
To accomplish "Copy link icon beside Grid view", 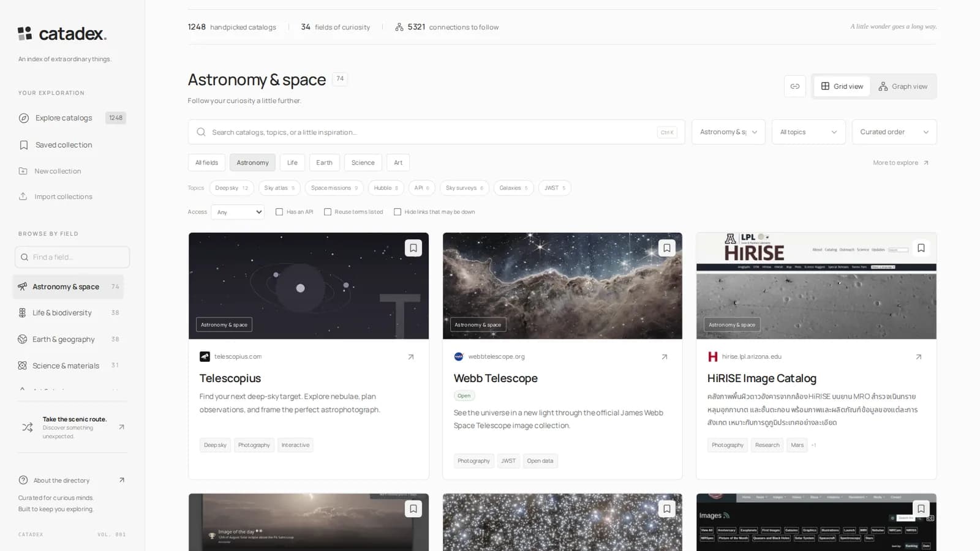I will coord(794,86).
